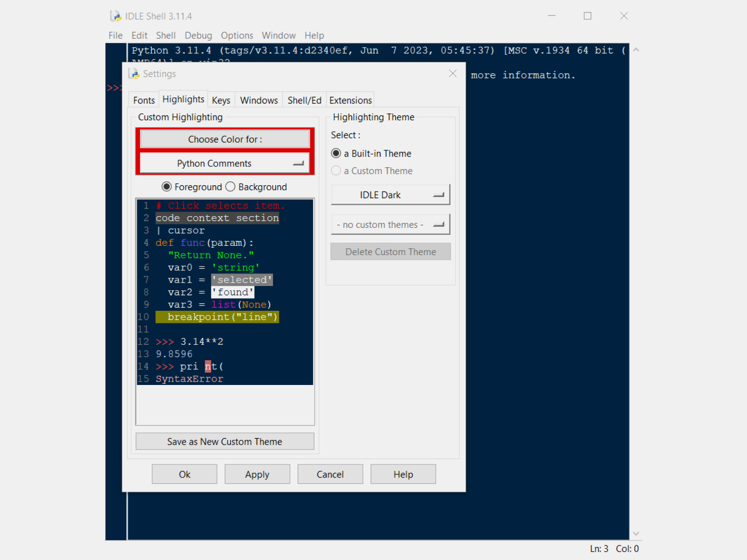Viewport: 747px width, 560px height.
Task: Switch to the Shell/Ed tab
Action: (x=305, y=100)
